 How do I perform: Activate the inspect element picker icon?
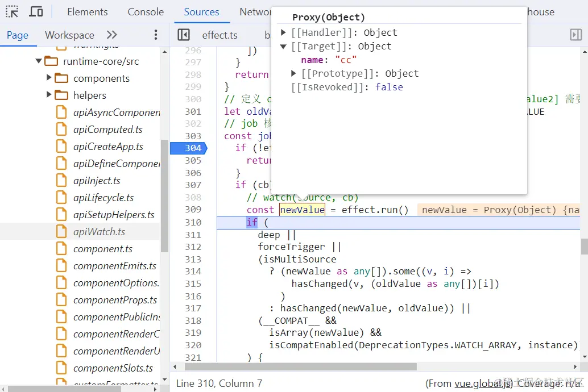point(12,11)
